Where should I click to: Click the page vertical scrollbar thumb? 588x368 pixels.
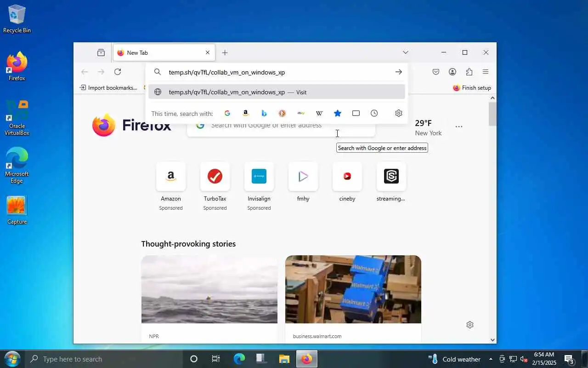tap(492, 114)
